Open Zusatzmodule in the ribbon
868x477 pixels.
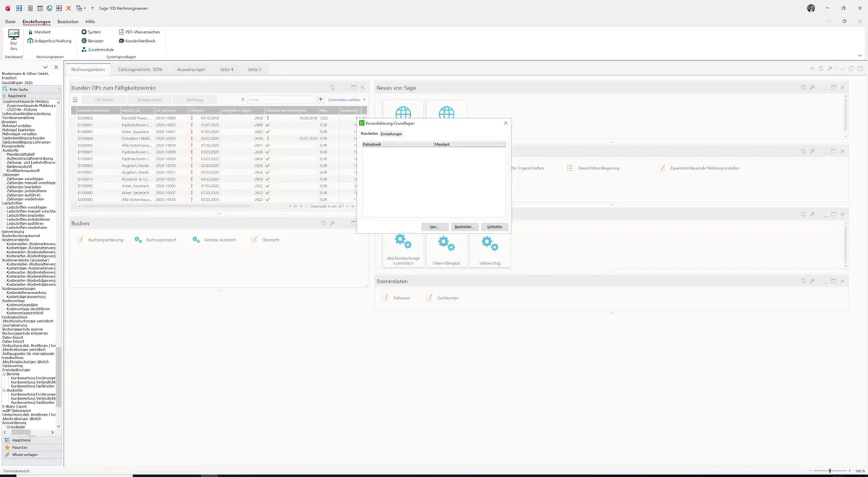[x=97, y=50]
